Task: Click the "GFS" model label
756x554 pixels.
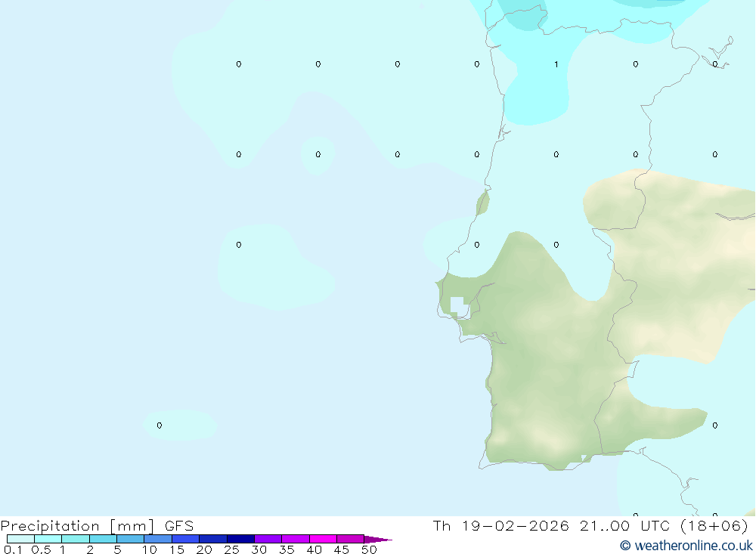Action: coord(179,525)
